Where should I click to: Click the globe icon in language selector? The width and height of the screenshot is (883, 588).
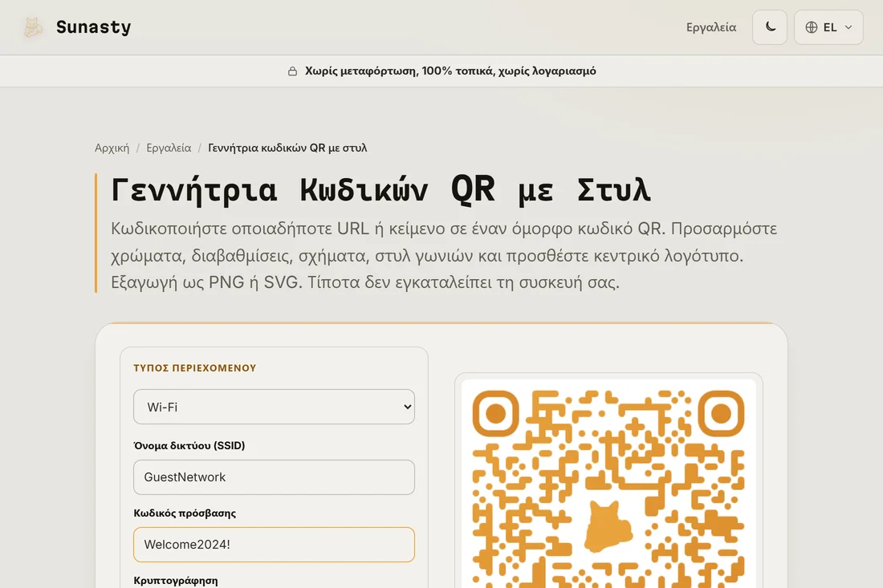[x=811, y=27]
